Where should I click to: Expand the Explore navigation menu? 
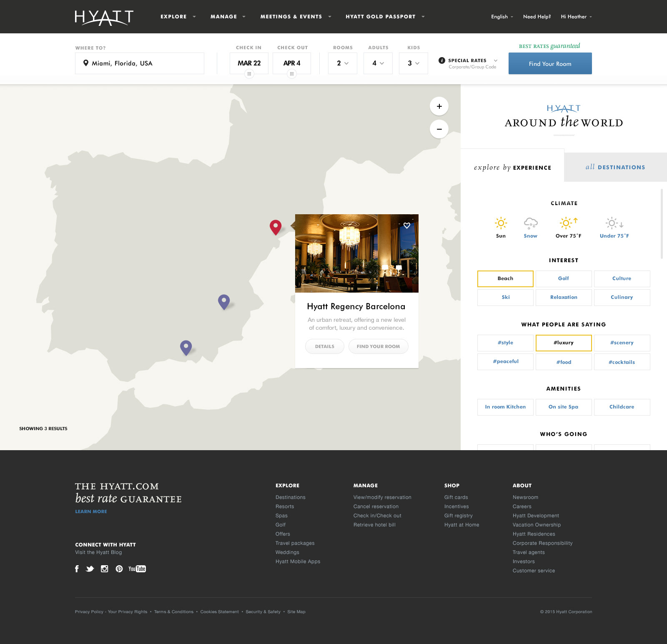pos(178,17)
